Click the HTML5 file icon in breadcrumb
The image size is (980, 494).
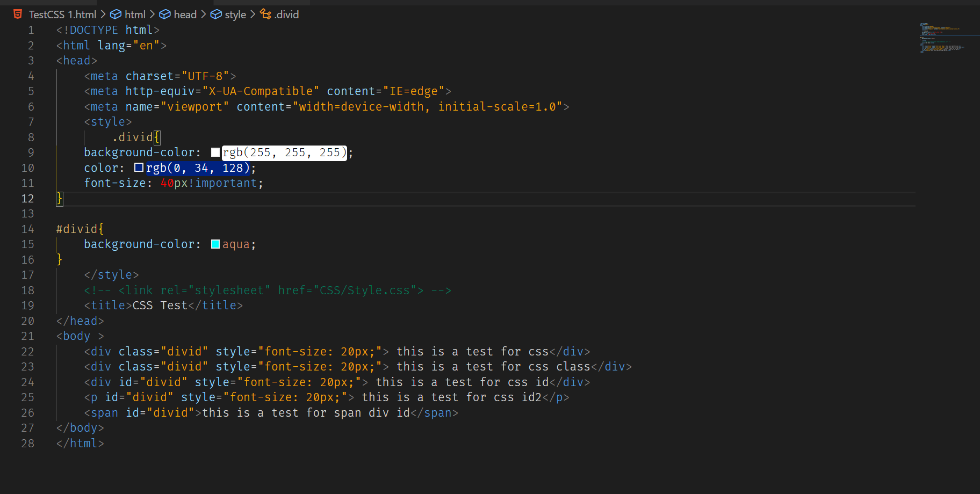[x=18, y=14]
